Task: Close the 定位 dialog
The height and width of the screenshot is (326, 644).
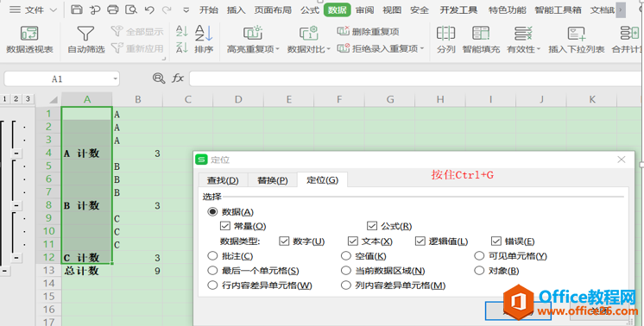Action: coord(621,159)
